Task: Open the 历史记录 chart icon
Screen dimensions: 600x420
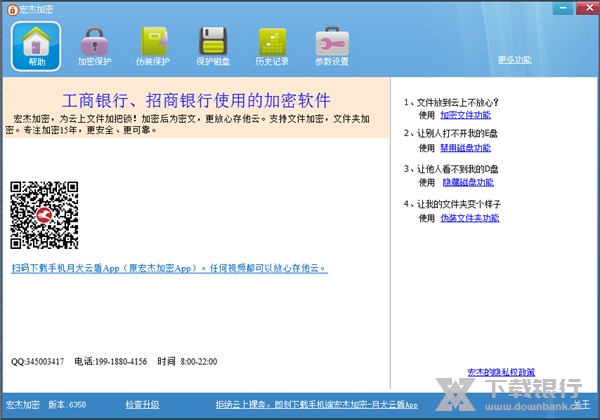Action: (272, 46)
